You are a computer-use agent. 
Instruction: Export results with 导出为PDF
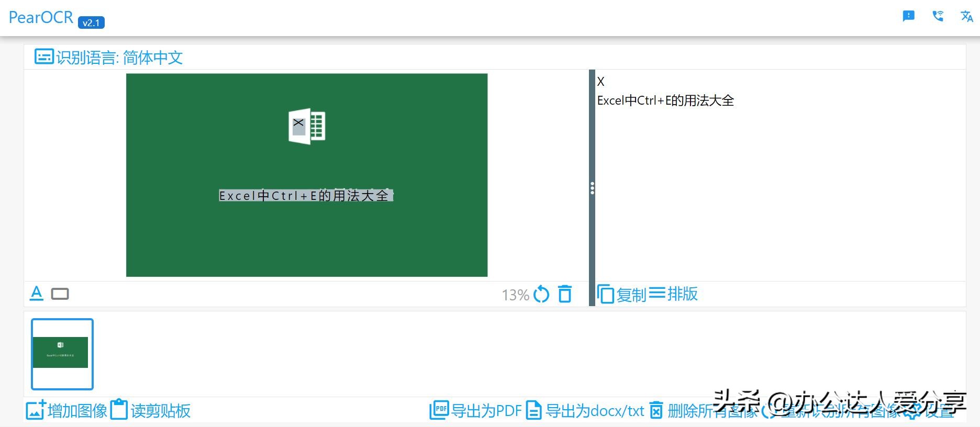(x=476, y=411)
